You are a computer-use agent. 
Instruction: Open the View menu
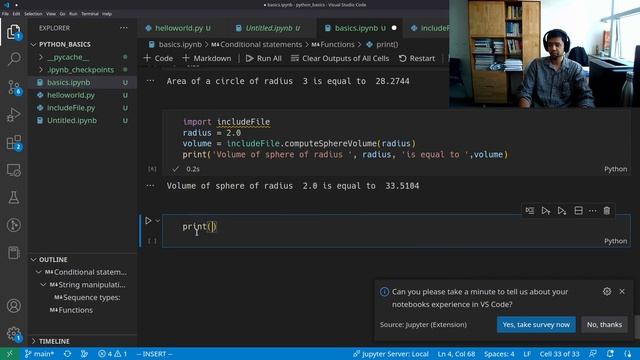tap(51, 13)
